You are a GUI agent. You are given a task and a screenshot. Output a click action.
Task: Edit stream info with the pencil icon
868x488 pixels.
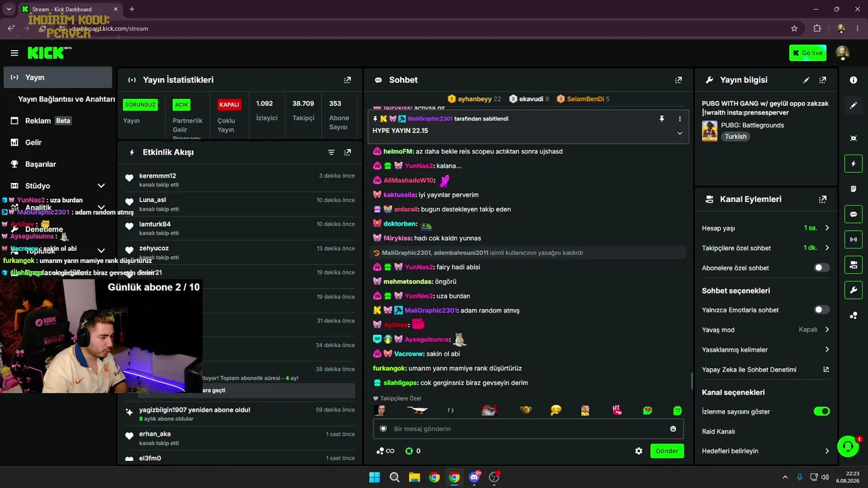tap(806, 80)
